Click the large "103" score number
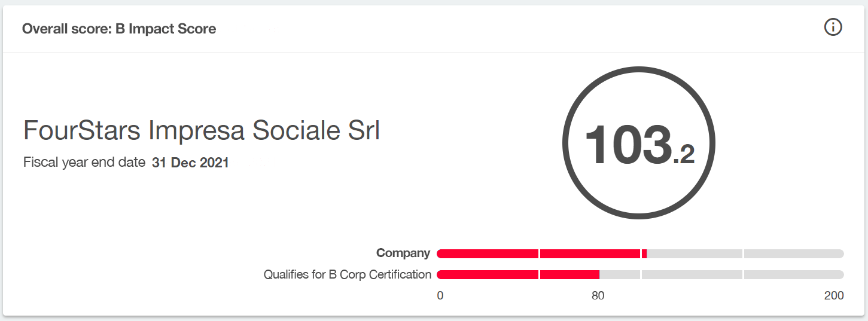 (628, 145)
